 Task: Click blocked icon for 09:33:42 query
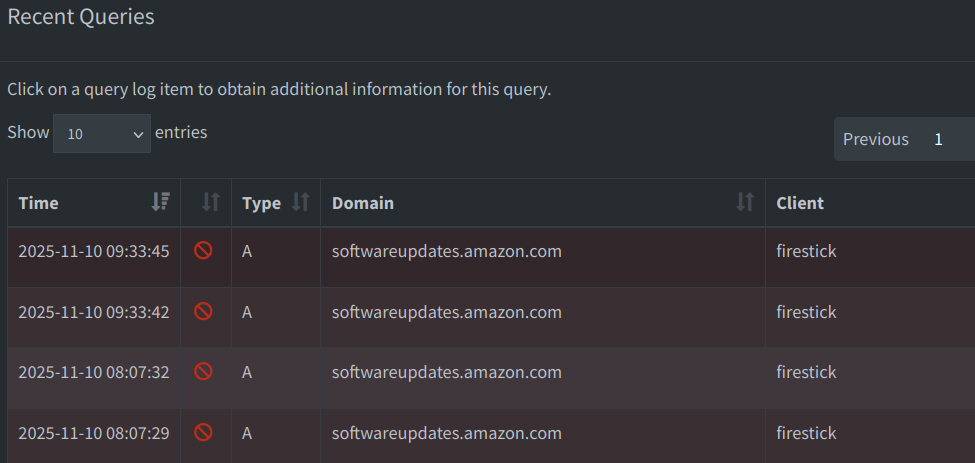pyautogui.click(x=203, y=312)
